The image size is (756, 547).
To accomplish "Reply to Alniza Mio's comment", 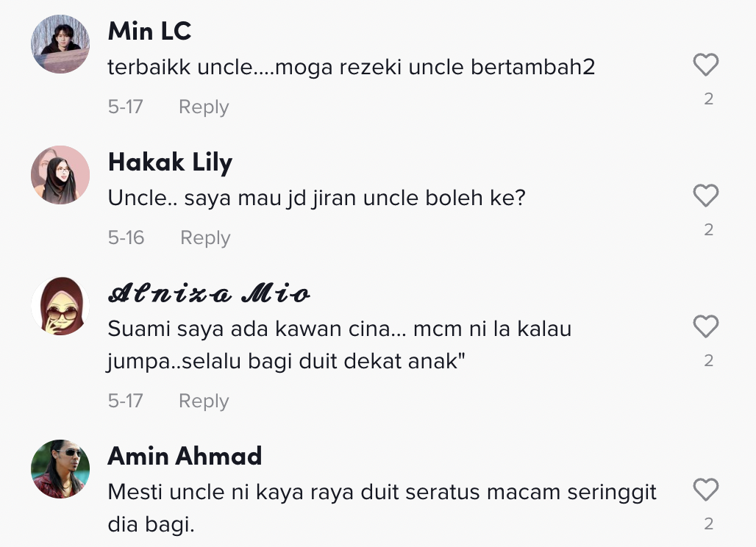I will click(x=204, y=401).
